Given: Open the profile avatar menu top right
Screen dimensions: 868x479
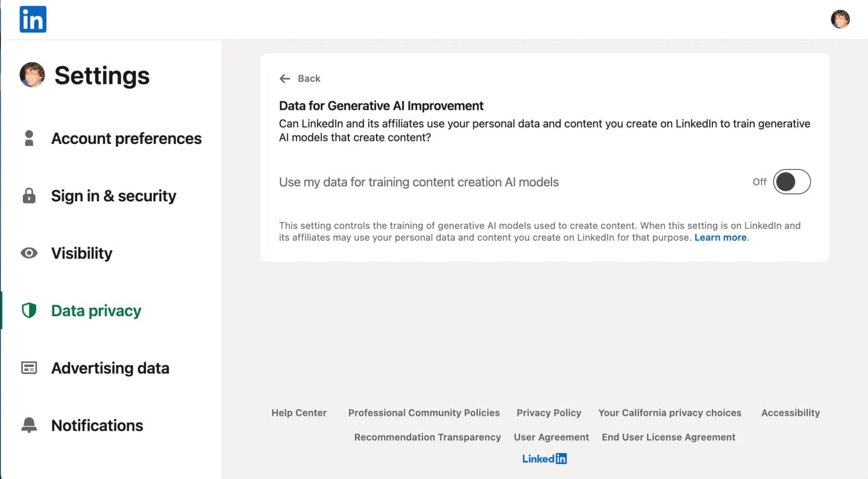Looking at the screenshot, I should pyautogui.click(x=840, y=19).
